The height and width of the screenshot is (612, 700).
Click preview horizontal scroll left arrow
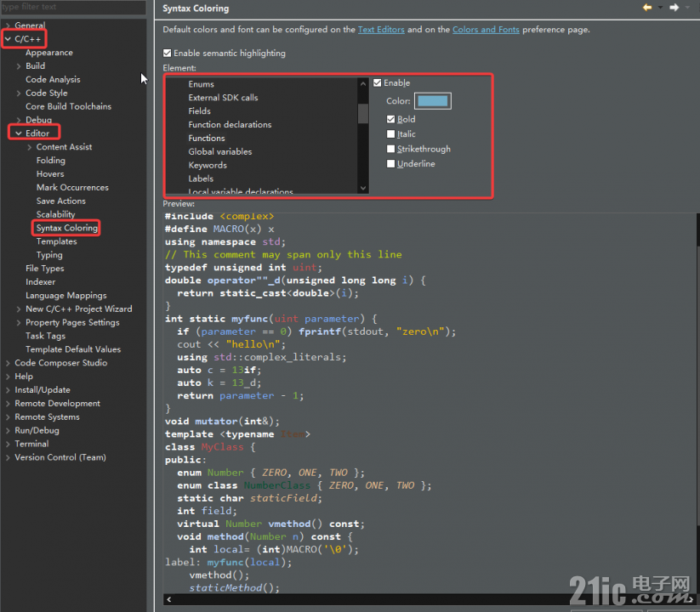point(168,599)
